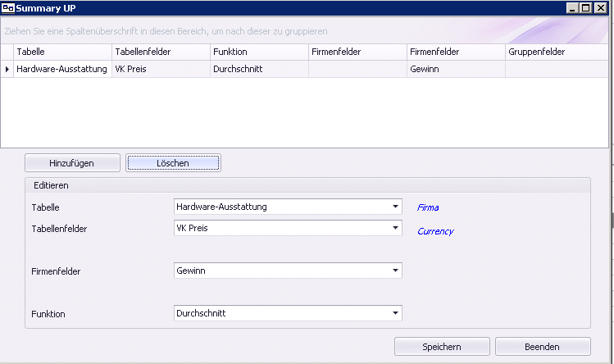The height and width of the screenshot is (364, 614).
Task: Click the Speichern button
Action: pos(442,347)
